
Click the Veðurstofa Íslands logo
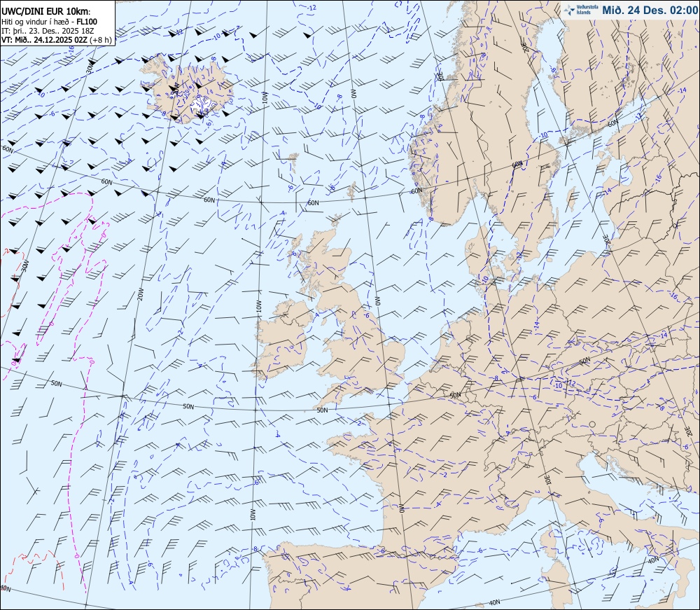click(581, 10)
